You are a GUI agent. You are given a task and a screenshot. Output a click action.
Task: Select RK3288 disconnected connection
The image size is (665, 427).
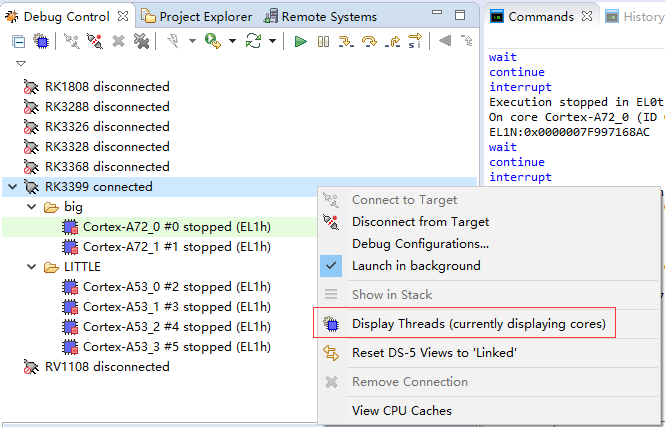107,106
